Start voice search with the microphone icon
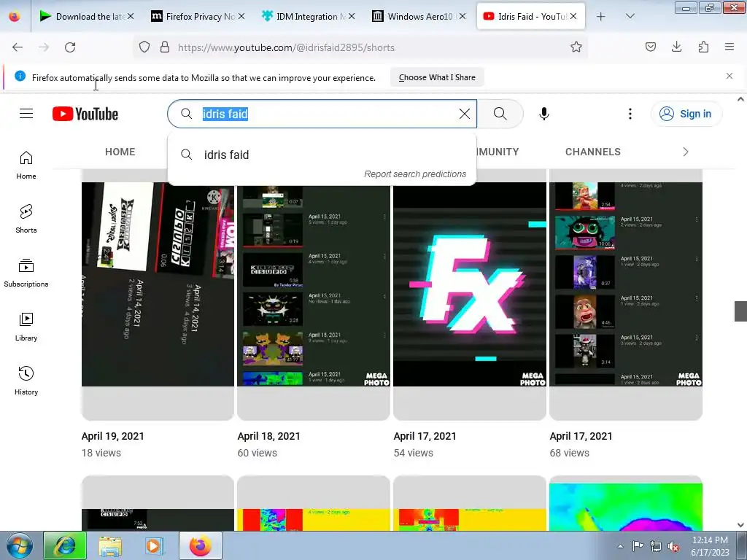The image size is (747, 560). pos(543,113)
